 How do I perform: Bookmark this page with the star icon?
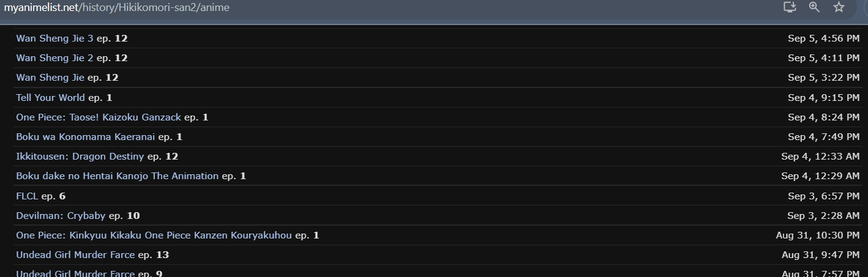click(x=839, y=7)
